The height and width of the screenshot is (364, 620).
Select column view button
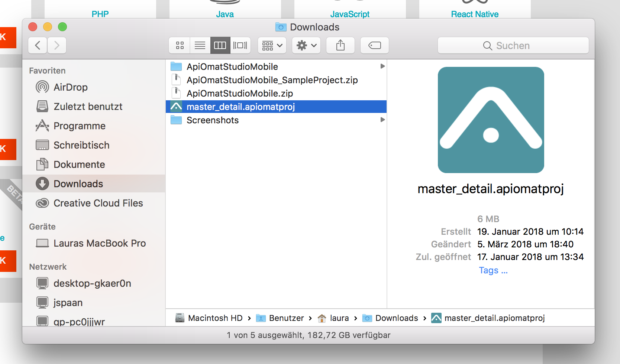220,45
